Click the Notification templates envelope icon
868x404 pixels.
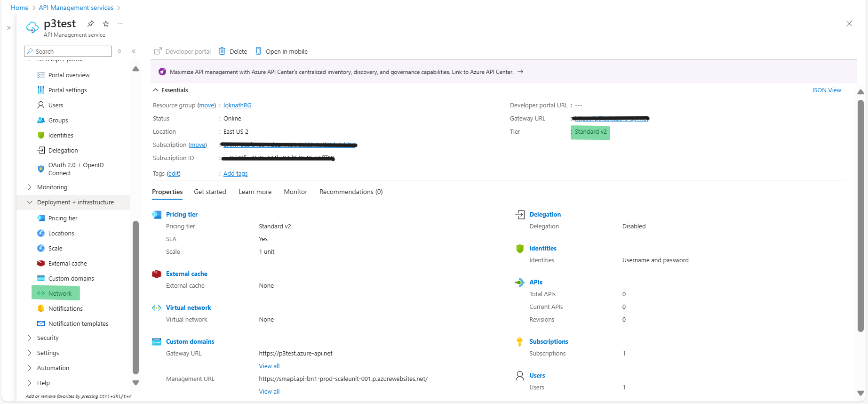(x=41, y=323)
